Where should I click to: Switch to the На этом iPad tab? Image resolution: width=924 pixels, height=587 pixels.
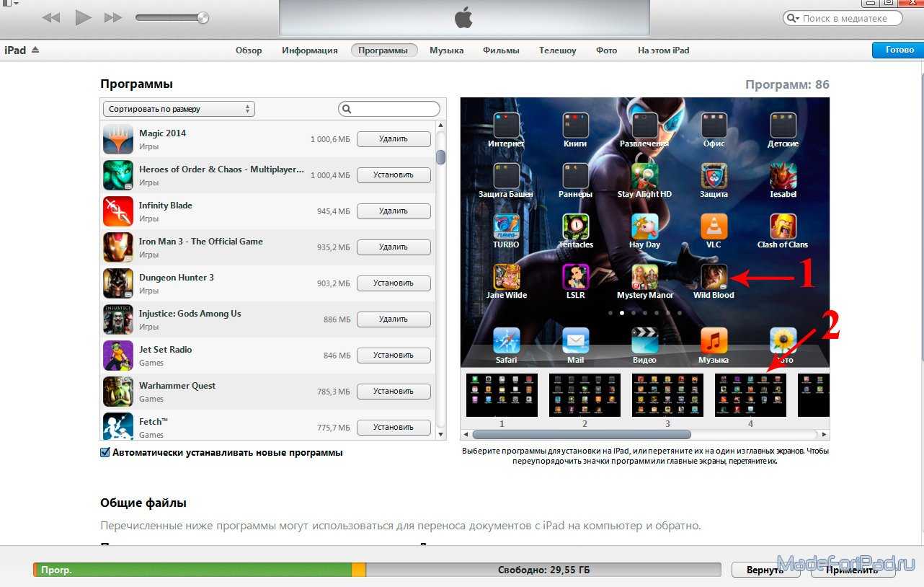pyautogui.click(x=664, y=50)
